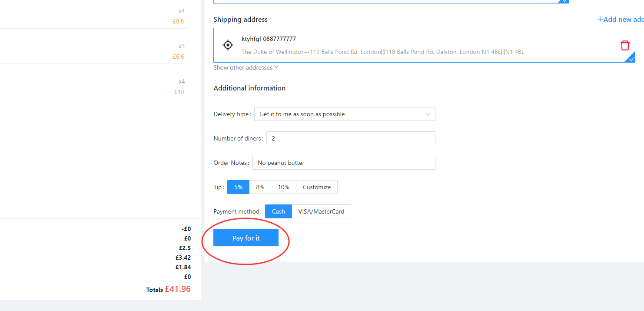Screen dimensions: 644x311
Task: Click the blue checkmark corner of shipping address
Action: point(631,58)
